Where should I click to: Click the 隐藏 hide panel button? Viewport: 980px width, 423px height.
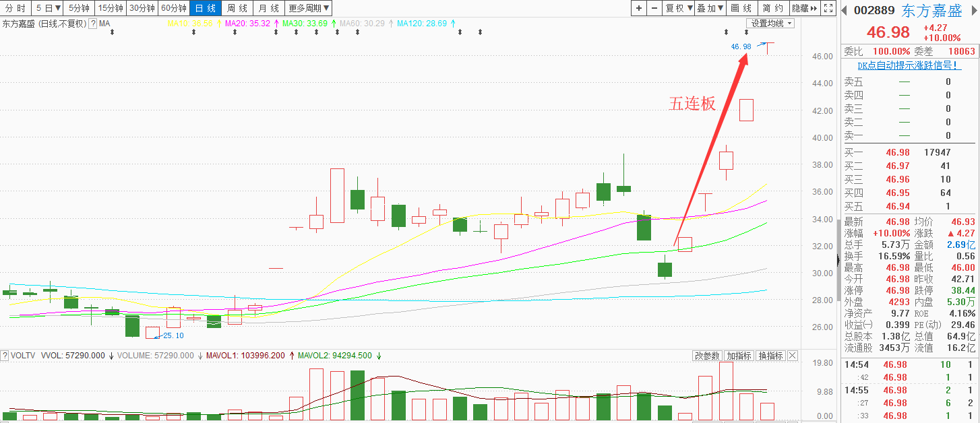[x=804, y=8]
